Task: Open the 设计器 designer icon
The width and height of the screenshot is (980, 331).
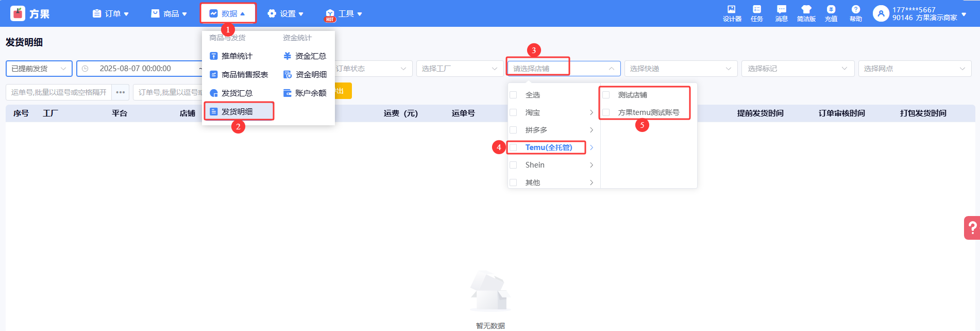Action: pos(732,9)
